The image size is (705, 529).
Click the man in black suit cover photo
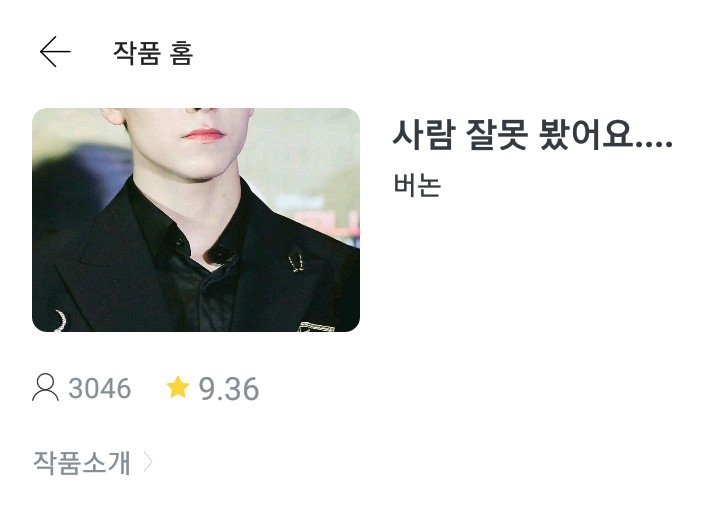[196, 220]
